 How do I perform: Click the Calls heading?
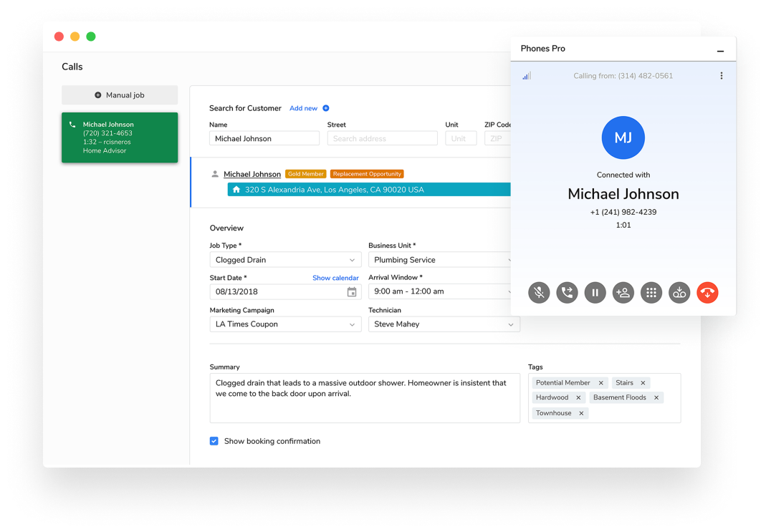click(x=72, y=67)
